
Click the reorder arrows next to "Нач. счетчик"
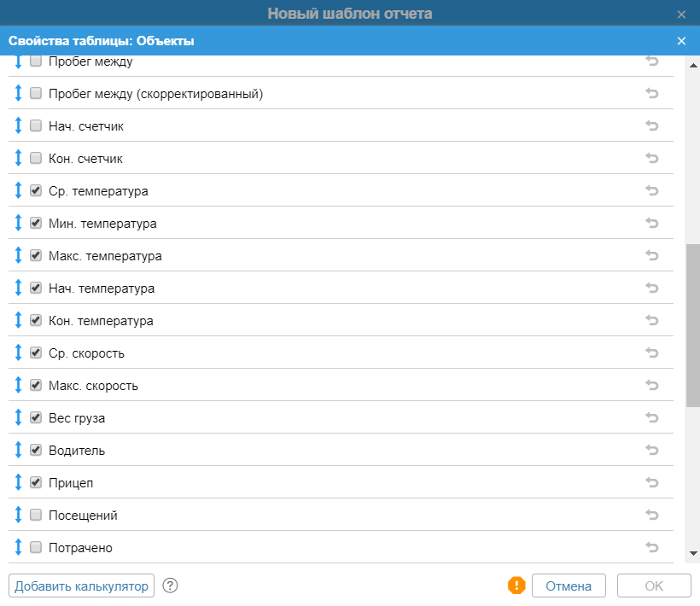coord(18,125)
